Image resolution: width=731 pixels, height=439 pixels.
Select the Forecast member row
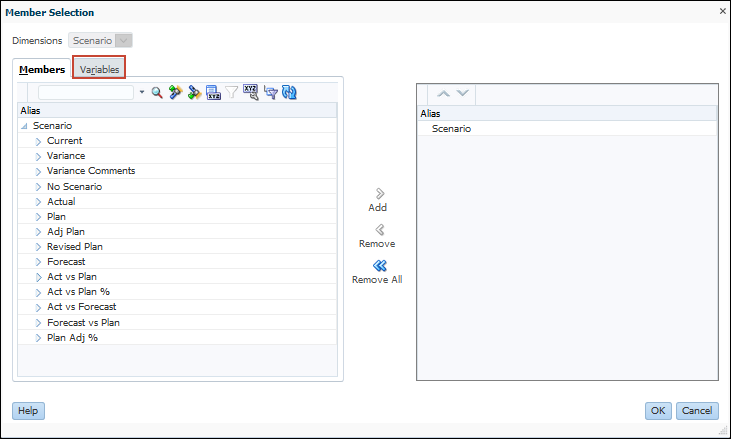tap(177, 261)
